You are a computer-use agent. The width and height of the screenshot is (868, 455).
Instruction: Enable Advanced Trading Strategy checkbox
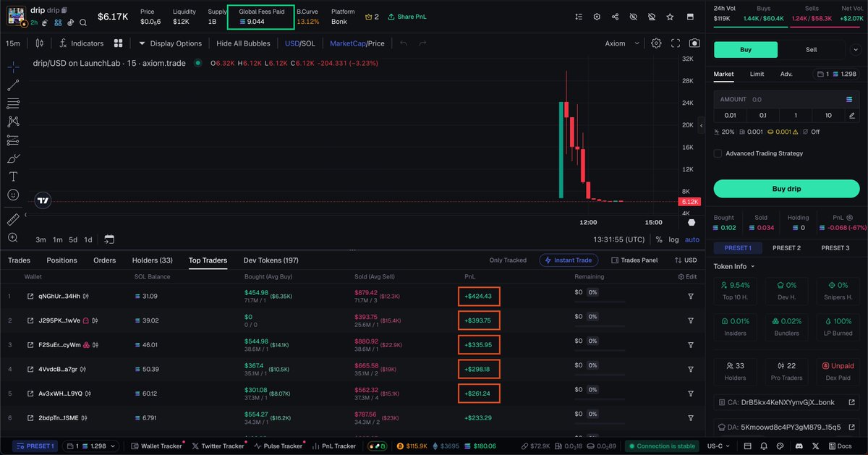pyautogui.click(x=718, y=153)
